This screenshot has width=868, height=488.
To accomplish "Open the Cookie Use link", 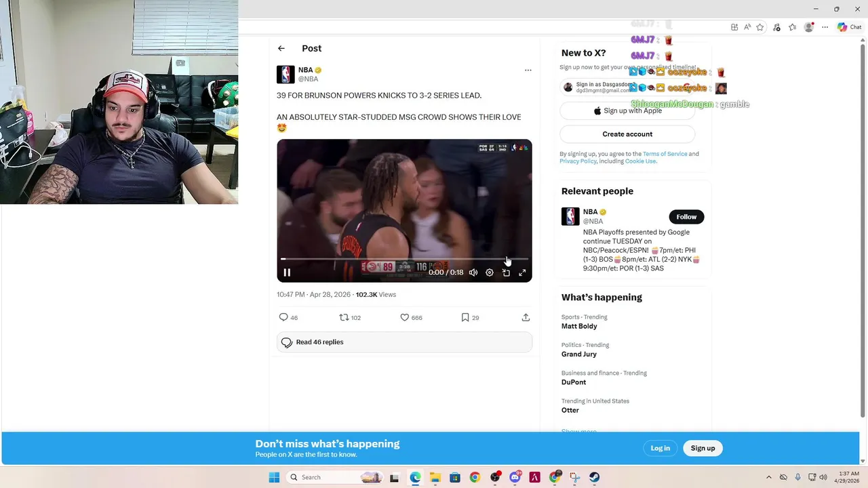I will click(640, 161).
